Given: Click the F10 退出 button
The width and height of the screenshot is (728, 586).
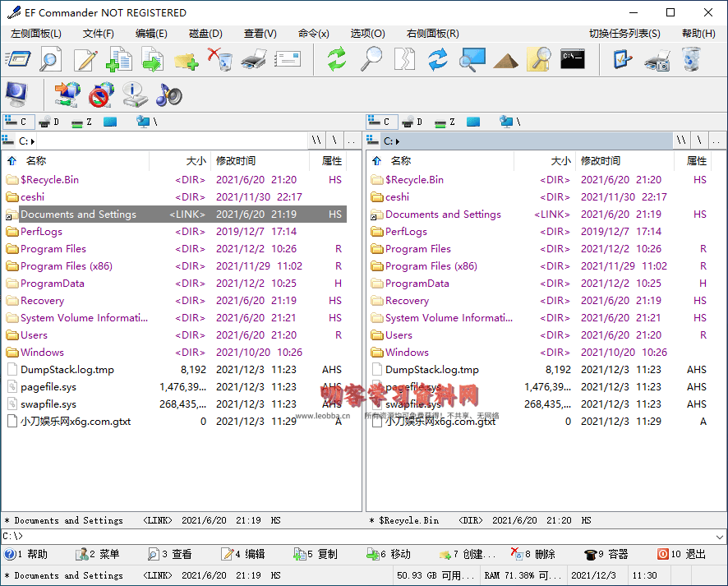Looking at the screenshot, I should [x=681, y=554].
